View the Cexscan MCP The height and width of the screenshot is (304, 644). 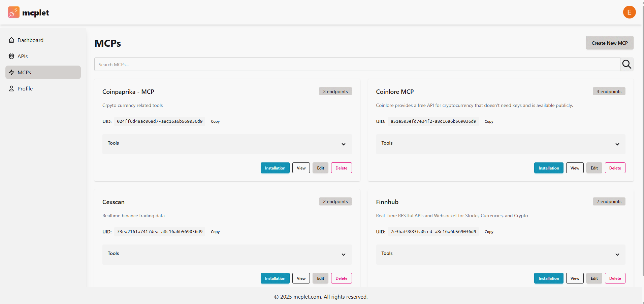tap(301, 278)
